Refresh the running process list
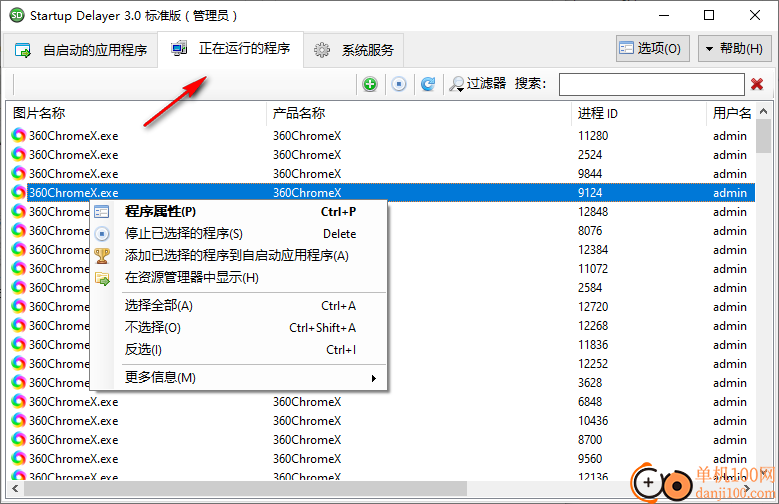The height and width of the screenshot is (504, 779). click(428, 84)
